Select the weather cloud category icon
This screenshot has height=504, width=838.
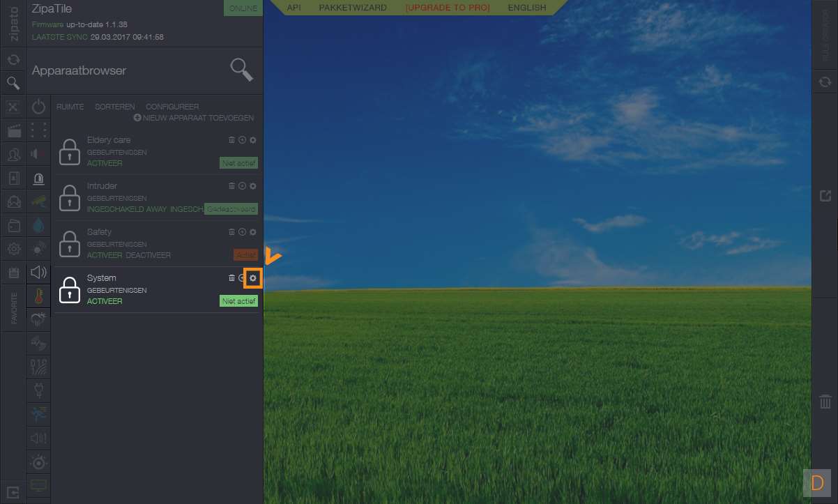[x=39, y=319]
